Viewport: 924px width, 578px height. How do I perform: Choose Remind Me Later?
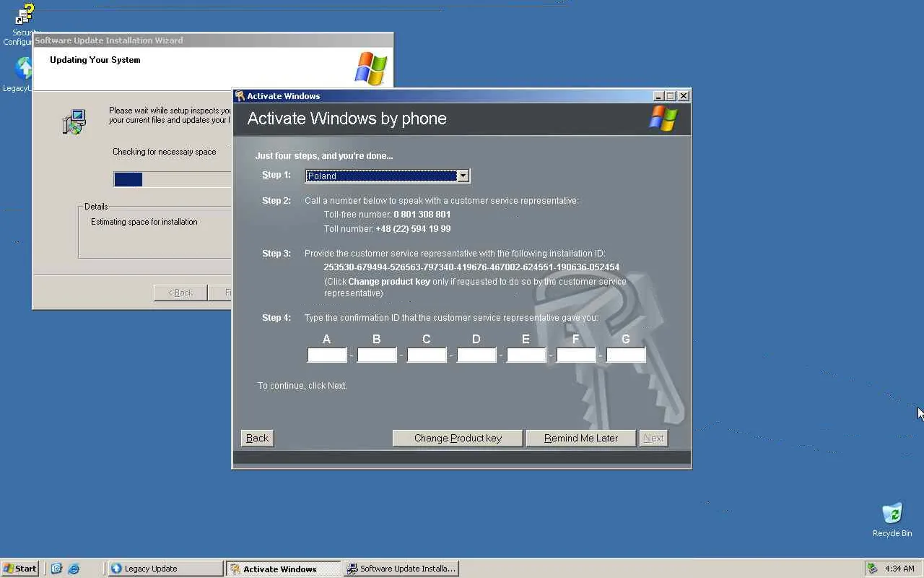pyautogui.click(x=581, y=438)
